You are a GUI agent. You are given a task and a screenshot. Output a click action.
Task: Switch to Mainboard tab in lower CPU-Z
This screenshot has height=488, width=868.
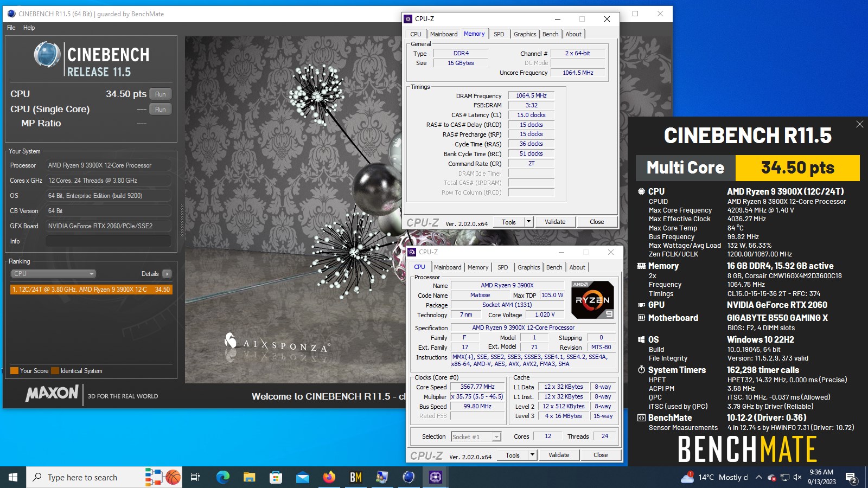[448, 267]
